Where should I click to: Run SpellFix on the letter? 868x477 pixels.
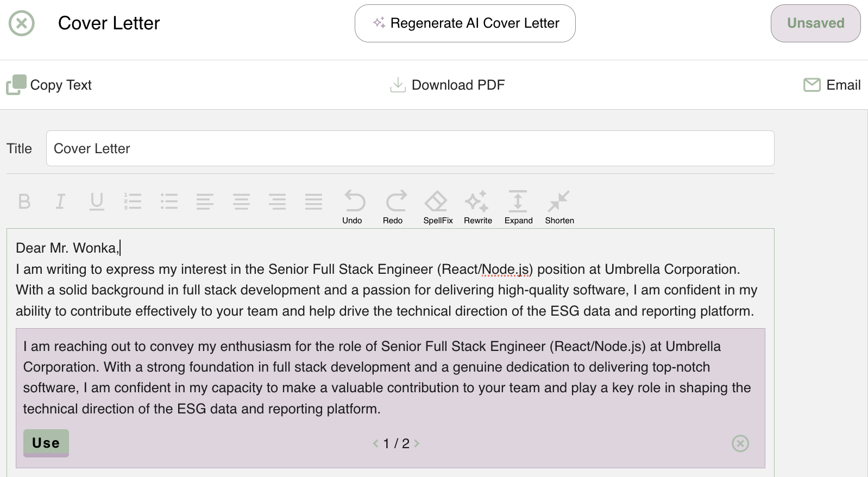click(437, 206)
